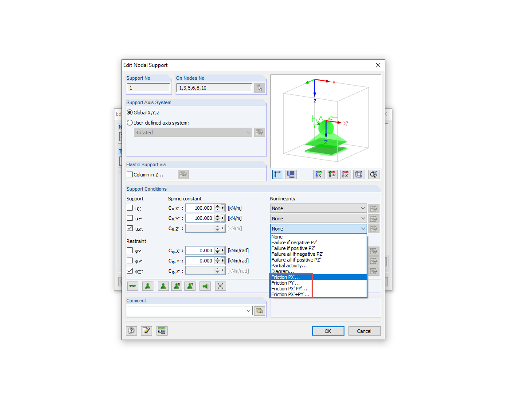This screenshot has height=399, width=532.
Task: Confirm with the OK button
Action: tap(328, 331)
